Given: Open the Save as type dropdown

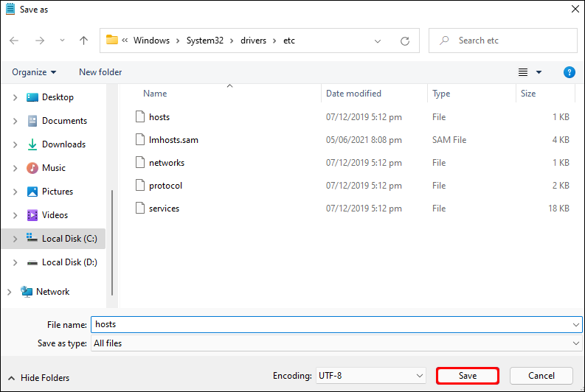Looking at the screenshot, I should [336, 343].
